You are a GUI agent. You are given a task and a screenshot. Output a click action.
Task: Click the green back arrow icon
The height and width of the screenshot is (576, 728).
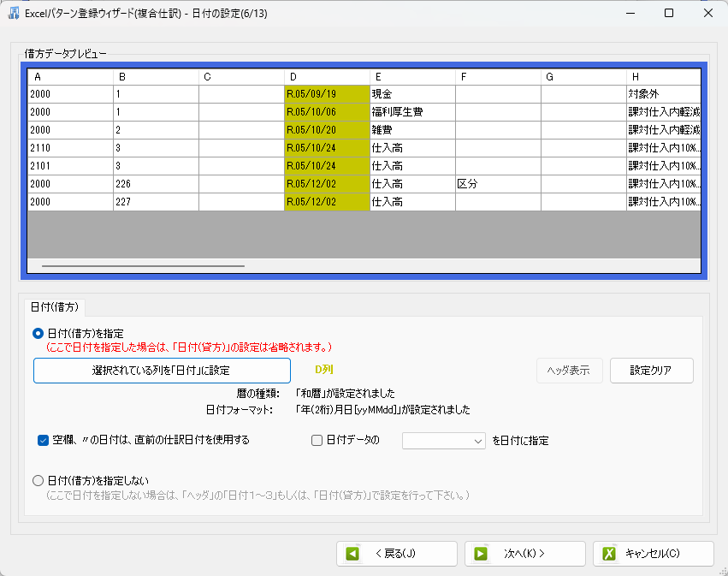352,554
